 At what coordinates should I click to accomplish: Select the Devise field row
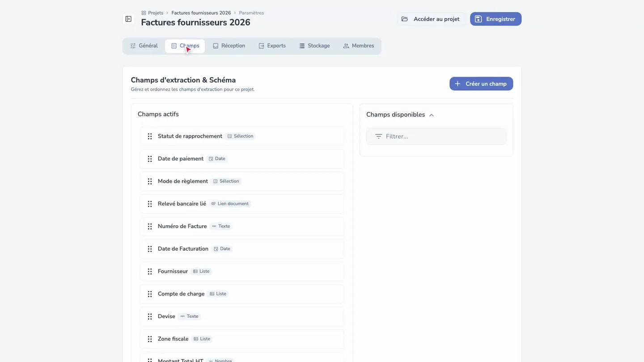coord(242,316)
